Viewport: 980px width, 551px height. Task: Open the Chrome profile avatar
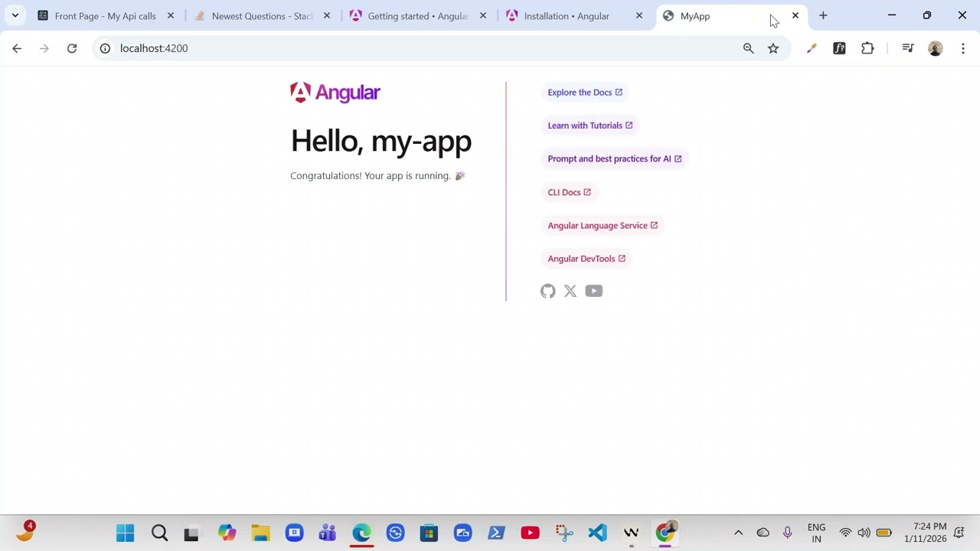[936, 48]
